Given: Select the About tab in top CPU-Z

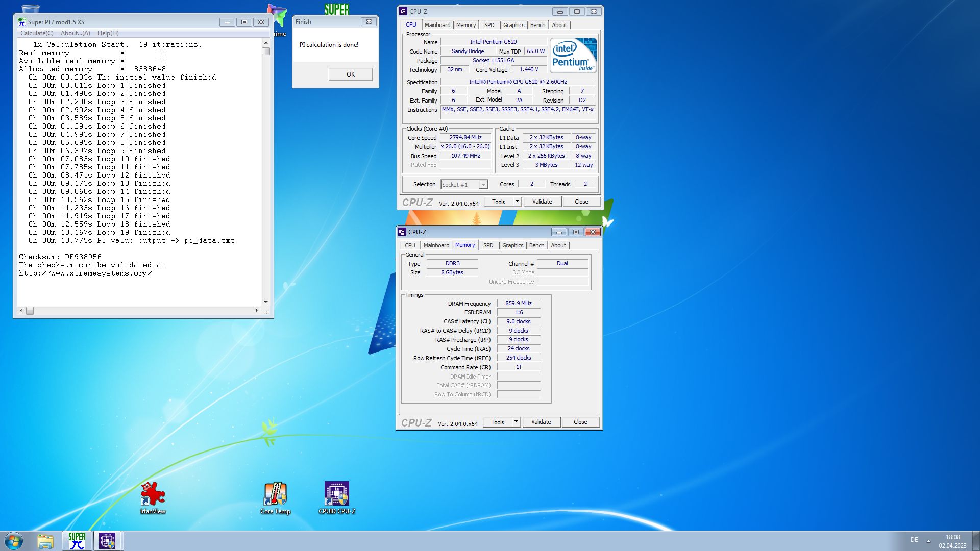Looking at the screenshot, I should point(559,25).
